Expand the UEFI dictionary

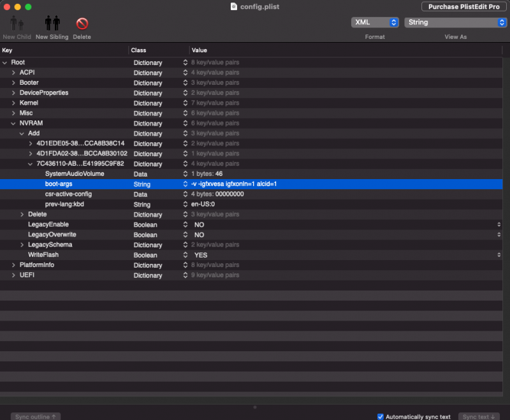pyautogui.click(x=13, y=275)
